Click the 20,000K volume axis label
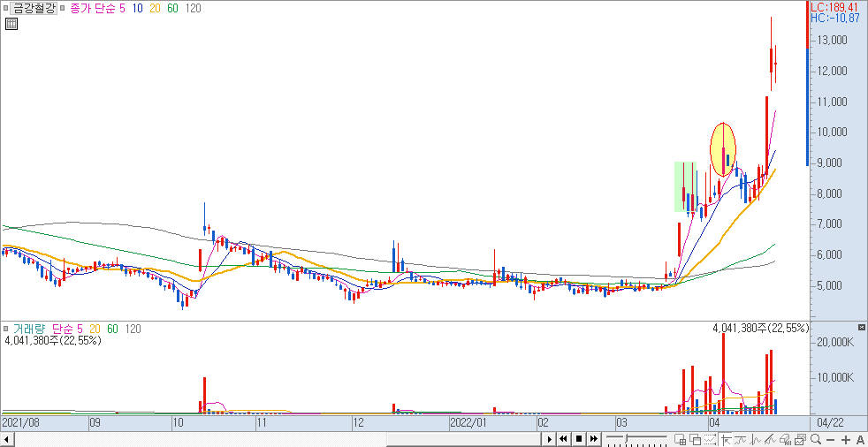This screenshot has width=868, height=447. pos(836,343)
